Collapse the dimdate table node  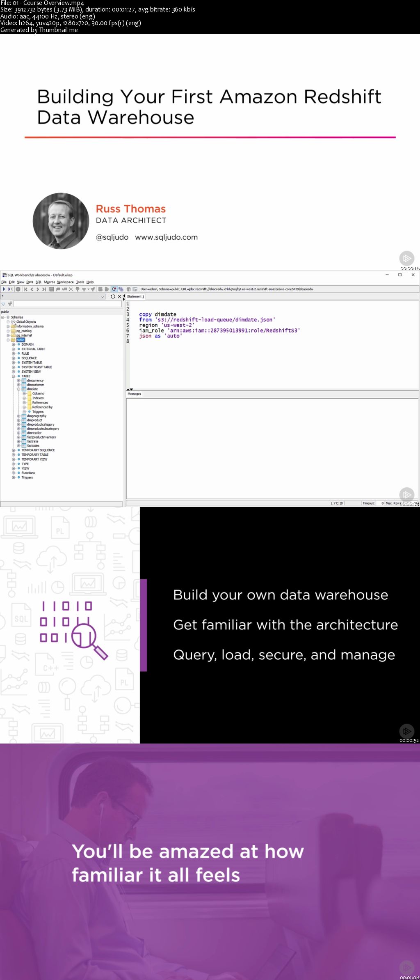point(19,389)
